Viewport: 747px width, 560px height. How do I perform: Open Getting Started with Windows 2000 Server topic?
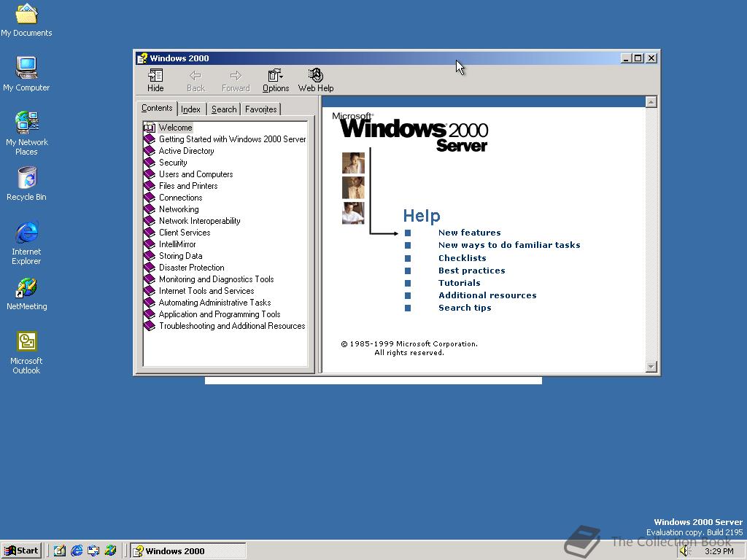pos(232,139)
